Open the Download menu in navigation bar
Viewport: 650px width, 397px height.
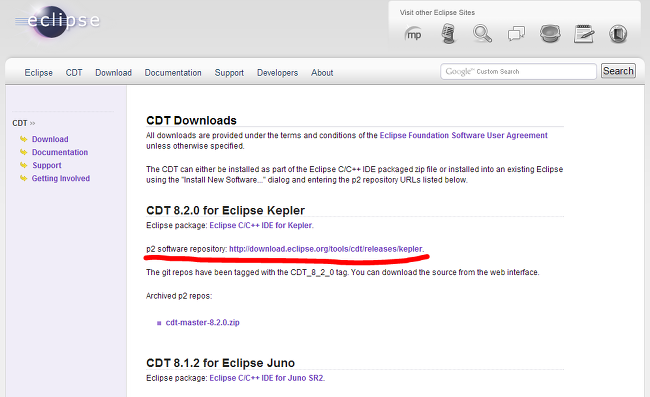[114, 73]
